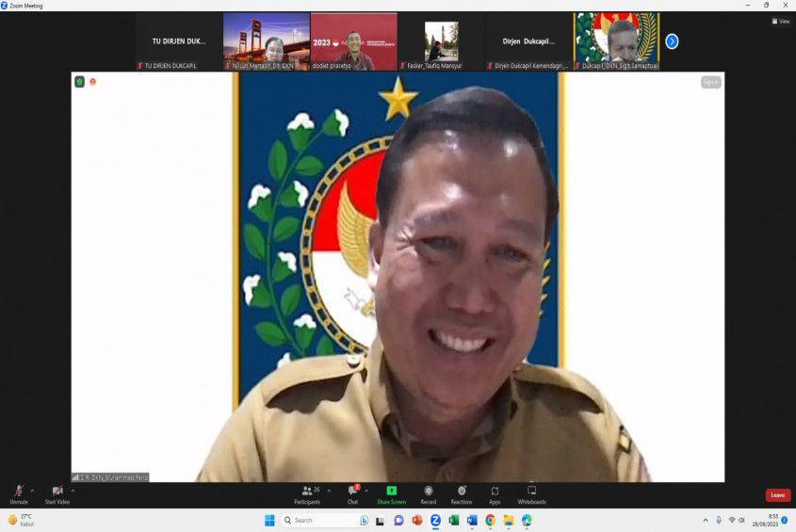
Task: Start recording with Record button
Action: pos(429,494)
